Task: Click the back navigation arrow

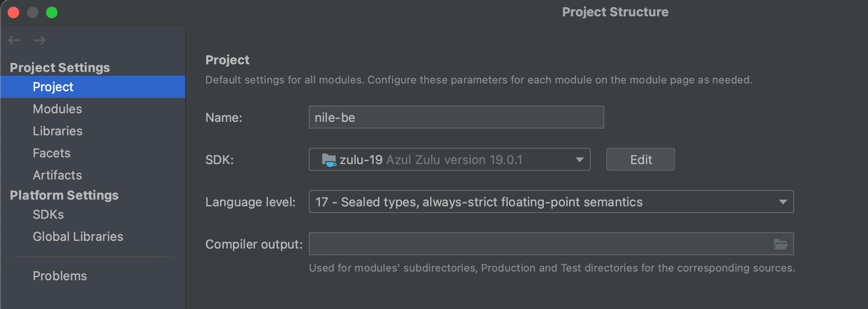Action: tap(14, 40)
